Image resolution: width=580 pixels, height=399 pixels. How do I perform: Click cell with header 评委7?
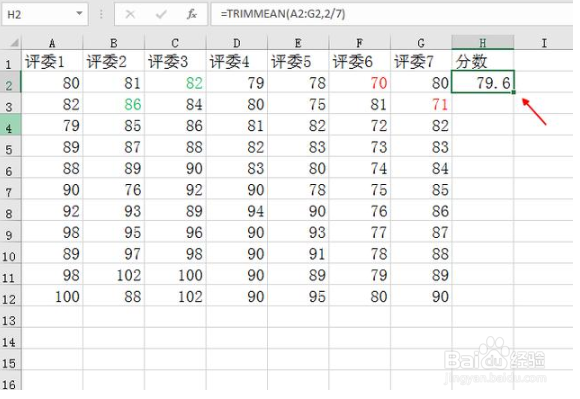[x=421, y=61]
